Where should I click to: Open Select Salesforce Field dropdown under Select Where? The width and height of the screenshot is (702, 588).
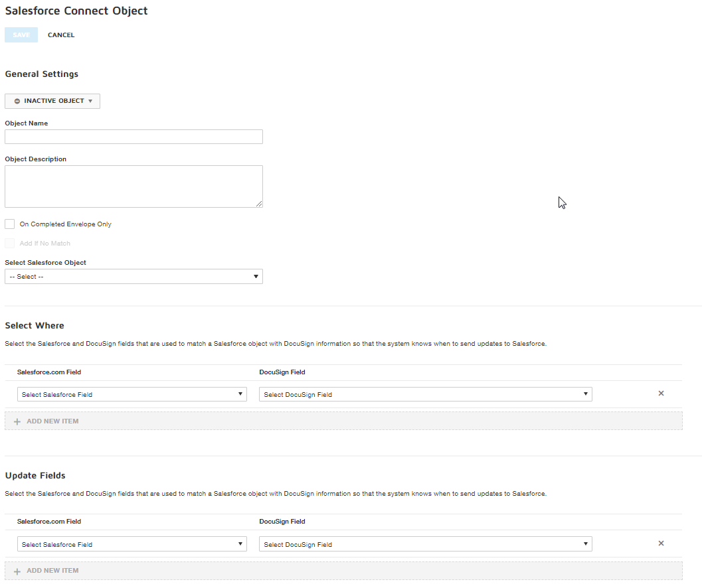[132, 394]
